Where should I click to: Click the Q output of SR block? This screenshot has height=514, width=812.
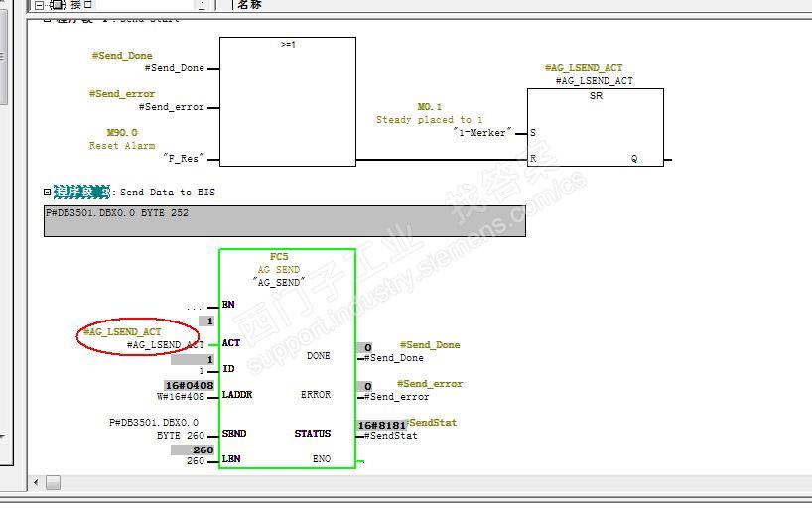click(x=634, y=159)
